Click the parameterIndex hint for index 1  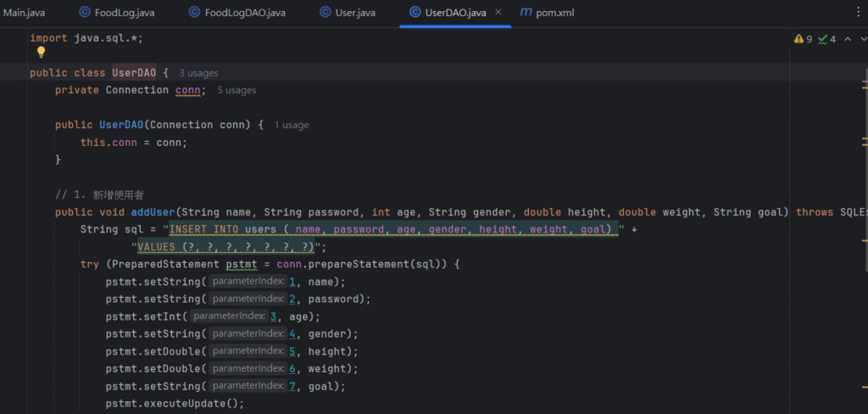(x=248, y=283)
